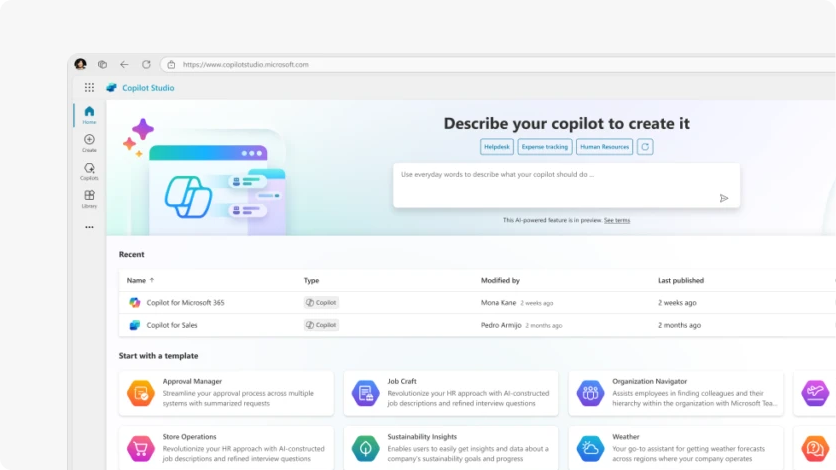Expand the sidebar more options ellipsis

(89, 227)
